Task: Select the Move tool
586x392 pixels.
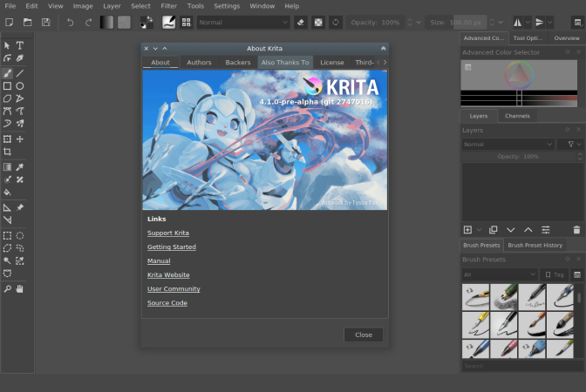Action: [x=20, y=139]
